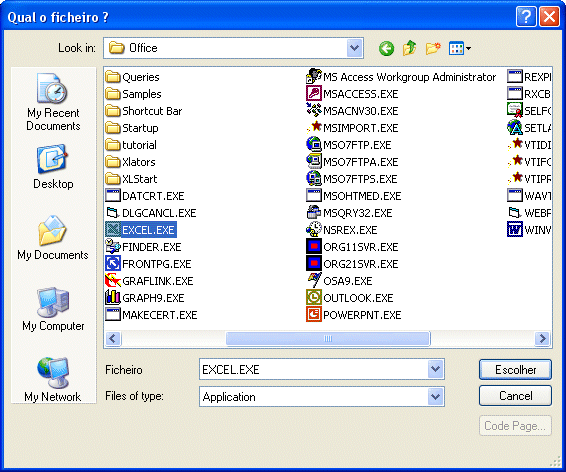566x472 pixels.
Task: Go to Desktop in places bar
Action: [53, 167]
